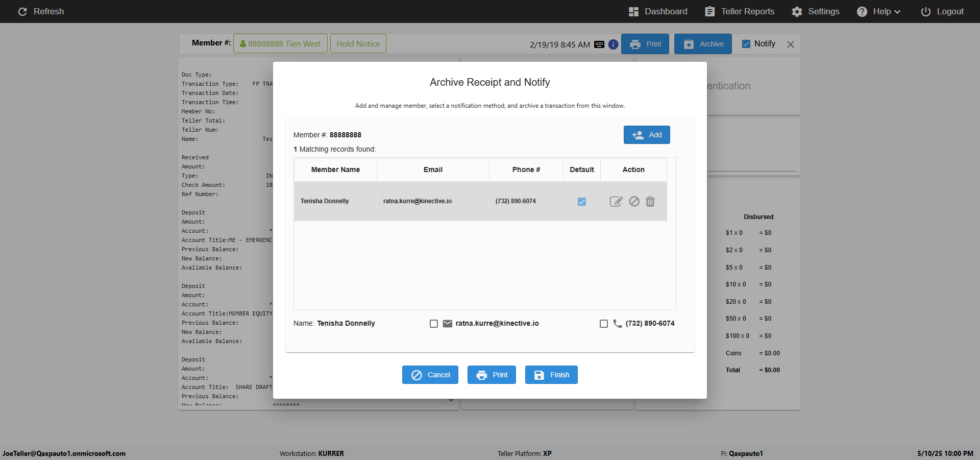Open Teller Reports from the top bar
This screenshot has width=980, height=460.
coord(740,11)
